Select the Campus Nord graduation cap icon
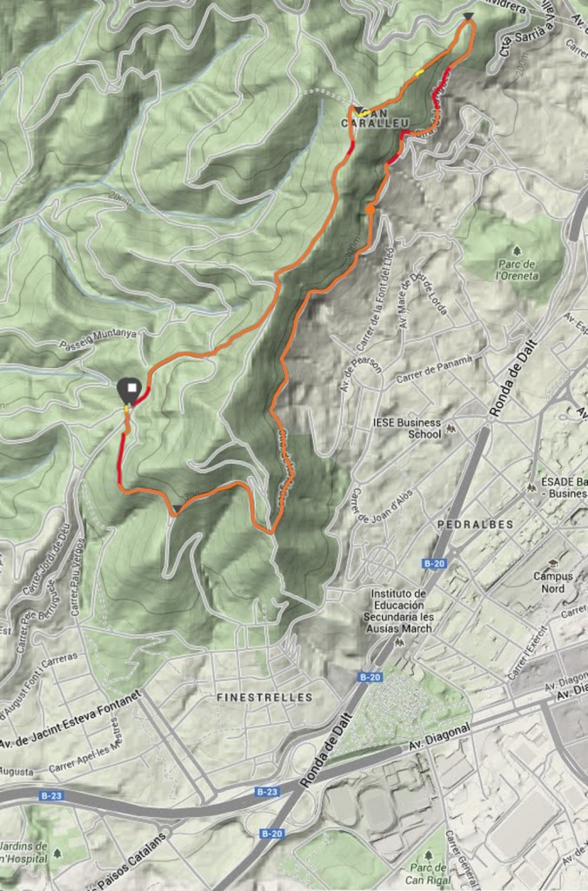Image resolution: width=588 pixels, height=891 pixels. click(551, 564)
